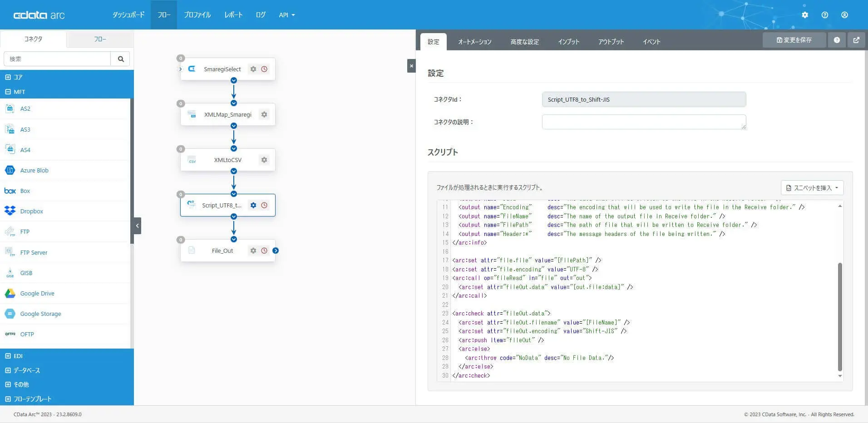Image resolution: width=868 pixels, height=423 pixels.
Task: Open the top-right help icon
Action: pos(825,15)
